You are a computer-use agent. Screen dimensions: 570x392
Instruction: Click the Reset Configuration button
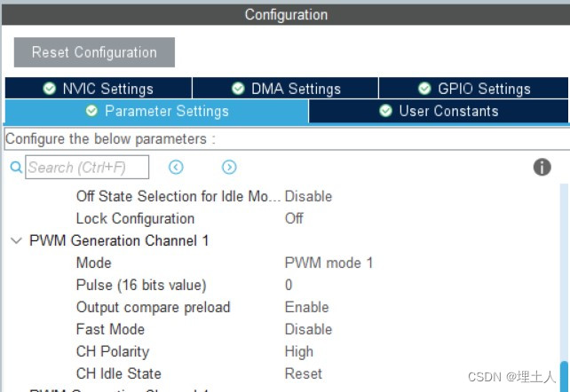coord(94,52)
